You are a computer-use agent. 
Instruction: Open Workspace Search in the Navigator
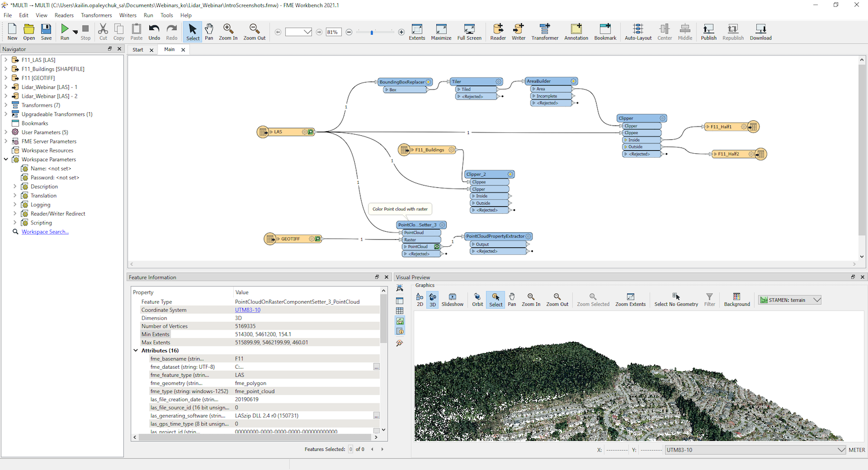(x=45, y=231)
